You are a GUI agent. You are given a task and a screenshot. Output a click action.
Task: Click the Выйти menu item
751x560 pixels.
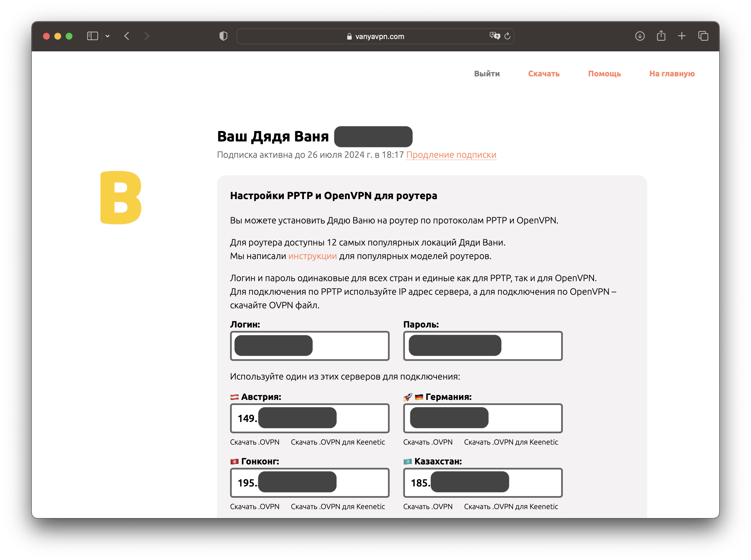(x=486, y=74)
